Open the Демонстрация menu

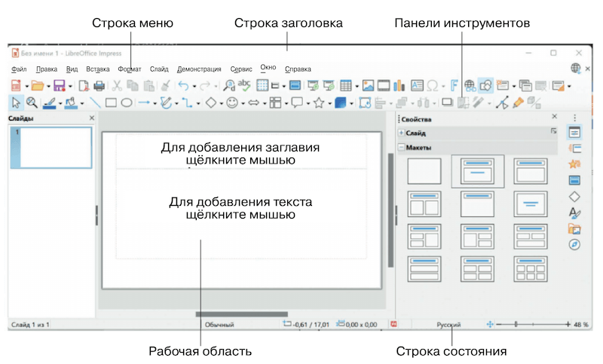199,69
